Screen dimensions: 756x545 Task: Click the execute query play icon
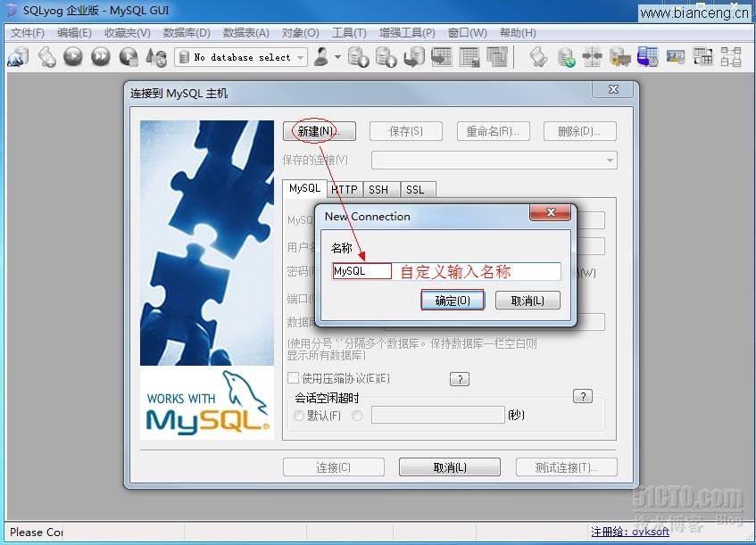pos(73,57)
